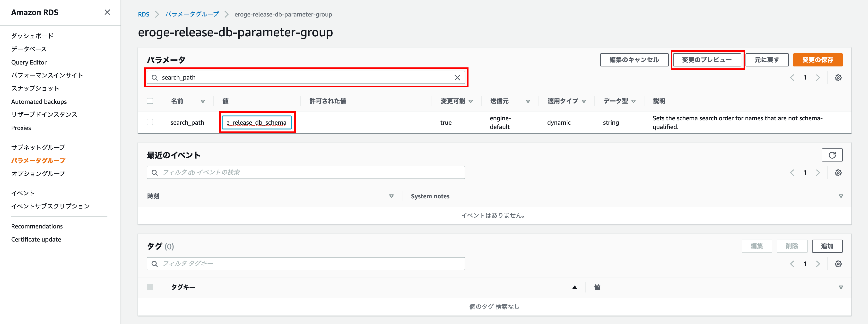Screen dimensions: 868x324
Task: Close the Amazon RDS sidebar panel
Action: [107, 12]
